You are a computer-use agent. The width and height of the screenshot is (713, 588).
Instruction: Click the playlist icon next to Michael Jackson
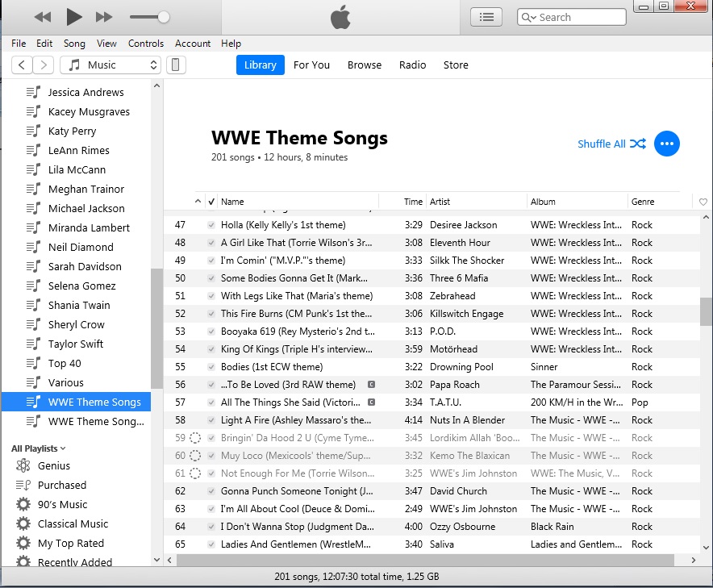click(x=33, y=208)
